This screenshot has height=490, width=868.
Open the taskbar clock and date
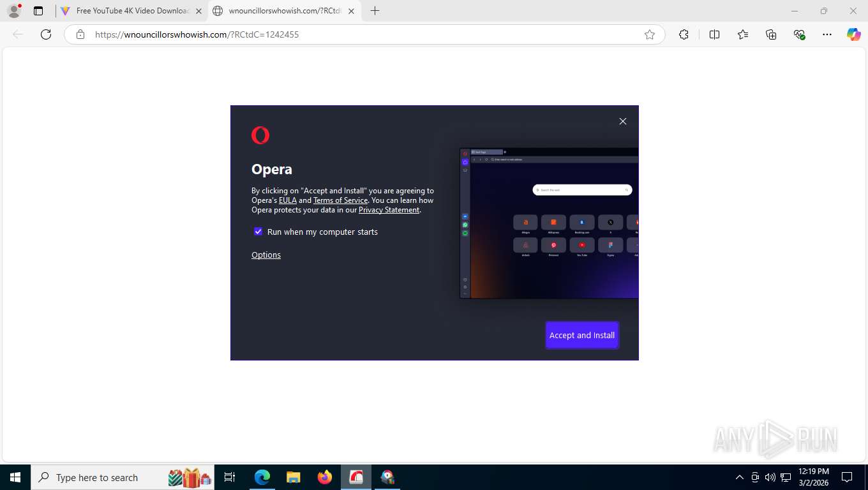click(x=813, y=477)
